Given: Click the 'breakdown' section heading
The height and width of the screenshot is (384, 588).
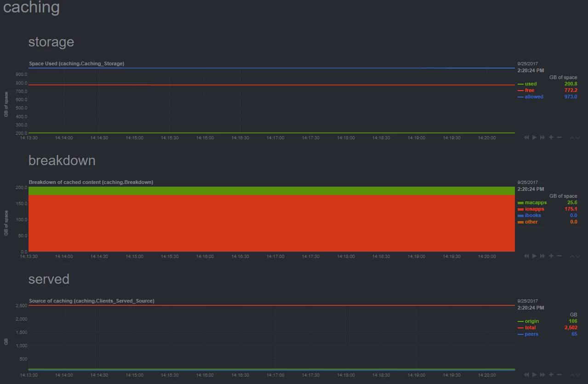Looking at the screenshot, I should (62, 160).
